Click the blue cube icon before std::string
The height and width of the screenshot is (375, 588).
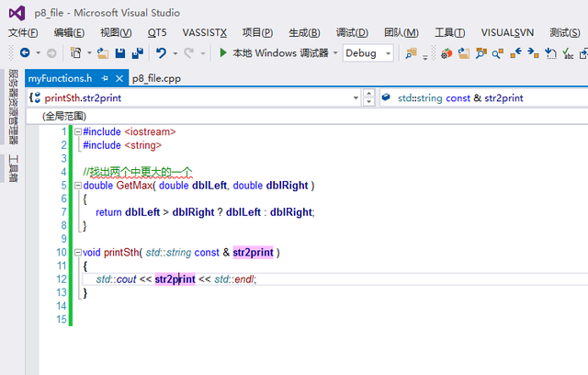tap(386, 97)
